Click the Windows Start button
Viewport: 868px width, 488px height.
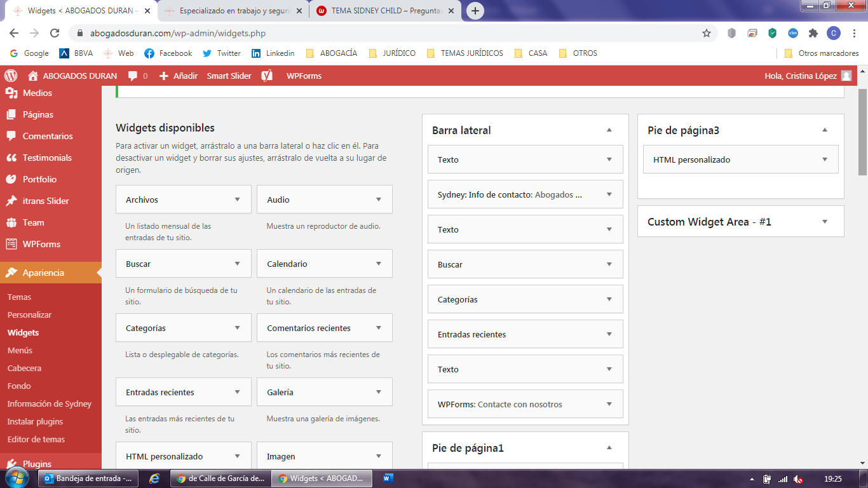pyautogui.click(x=17, y=478)
